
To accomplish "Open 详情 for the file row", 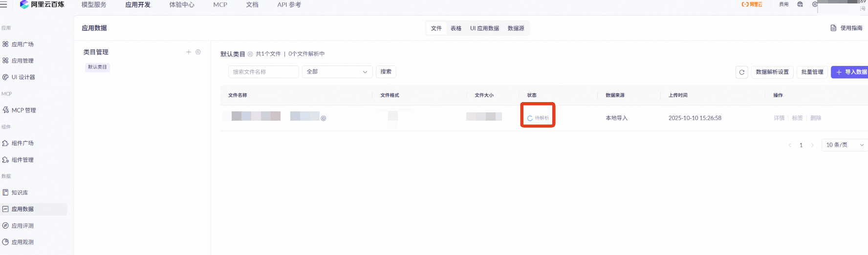I will pyautogui.click(x=779, y=118).
